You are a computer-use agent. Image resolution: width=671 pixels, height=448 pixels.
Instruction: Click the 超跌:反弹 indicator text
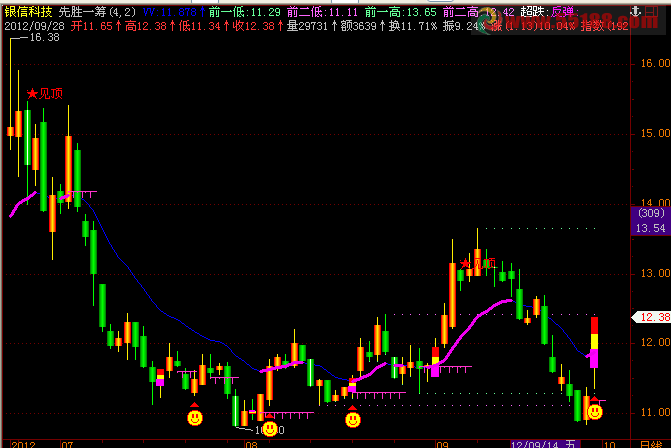[x=549, y=12]
